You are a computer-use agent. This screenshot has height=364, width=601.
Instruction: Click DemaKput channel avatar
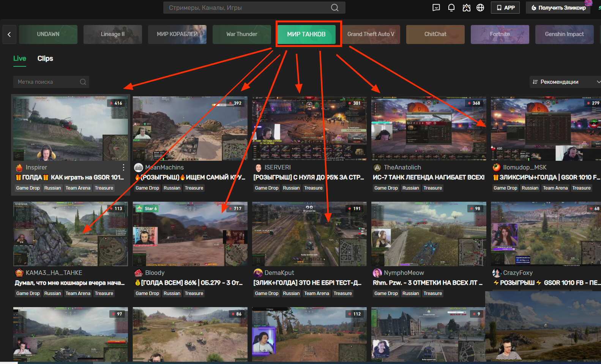[258, 273]
